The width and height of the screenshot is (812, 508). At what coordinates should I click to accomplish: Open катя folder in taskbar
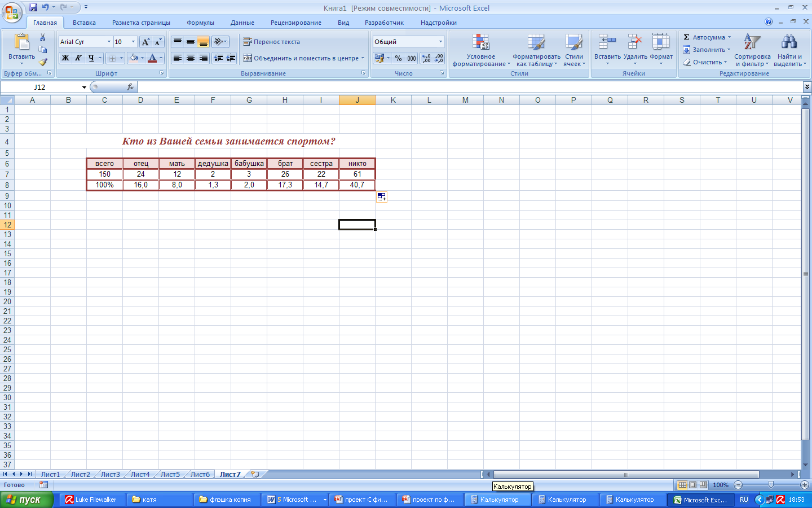tap(160, 500)
